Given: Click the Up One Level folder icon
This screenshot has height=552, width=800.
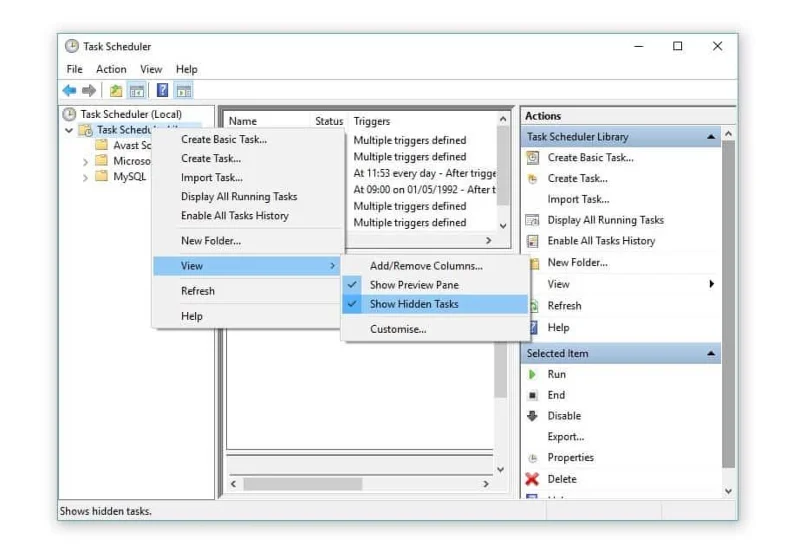Looking at the screenshot, I should point(116,91).
